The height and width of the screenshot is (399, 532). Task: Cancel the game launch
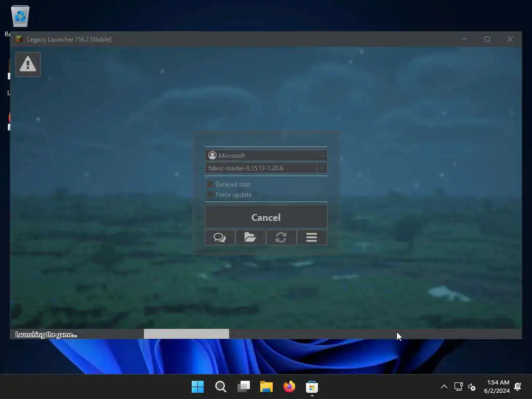266,217
